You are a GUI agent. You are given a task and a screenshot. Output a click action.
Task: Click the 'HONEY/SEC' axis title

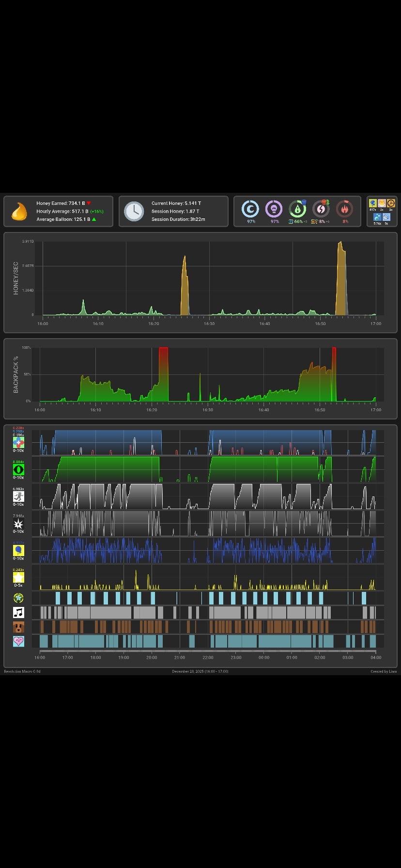click(x=15, y=279)
